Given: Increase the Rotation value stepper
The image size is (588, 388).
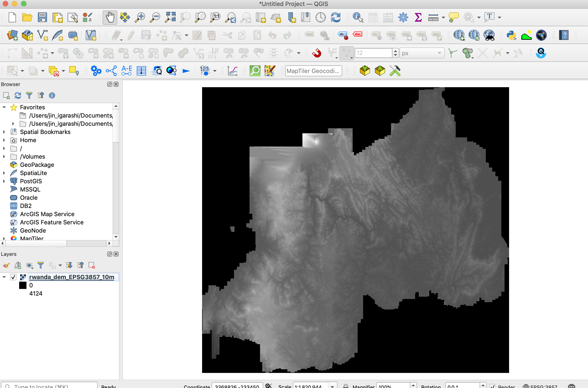Looking at the screenshot, I should coord(483,385).
